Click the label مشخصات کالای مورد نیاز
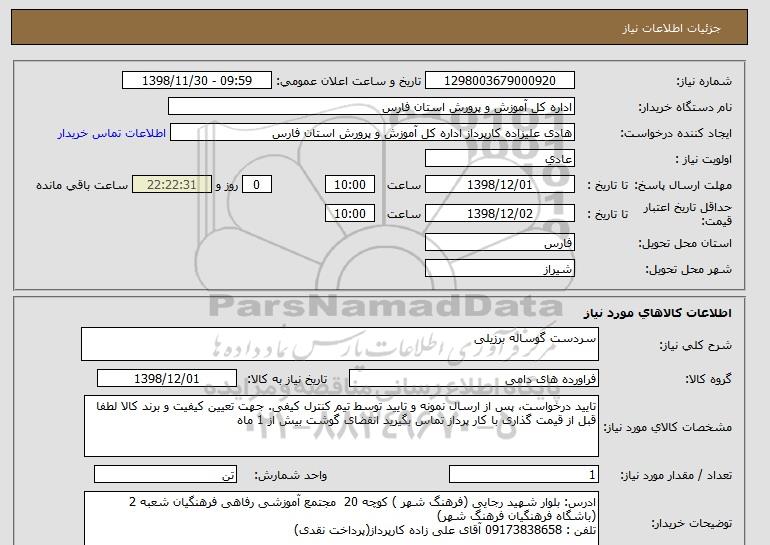The height and width of the screenshot is (545, 770). point(667,427)
